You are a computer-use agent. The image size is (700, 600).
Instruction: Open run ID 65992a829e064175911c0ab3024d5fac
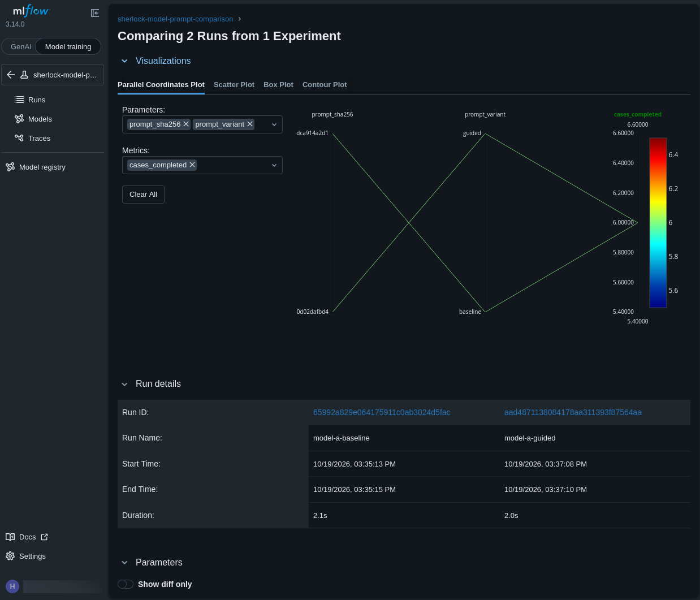[382, 412]
